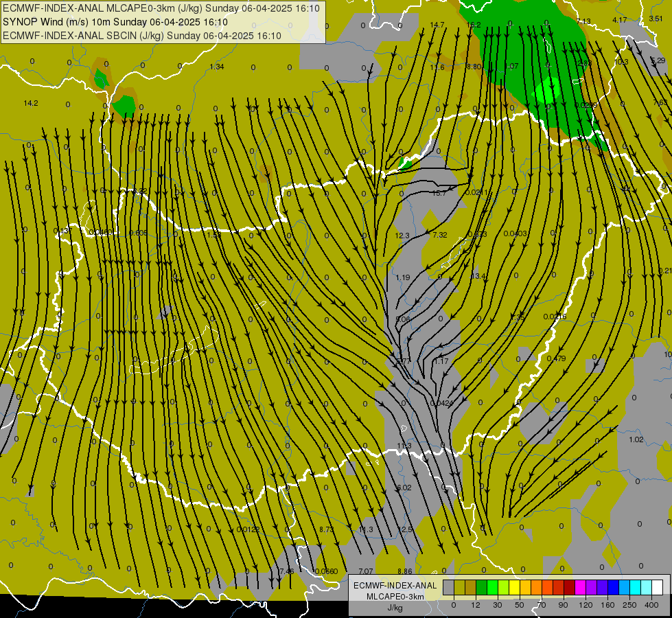Click the map value 7.46
672x618 pixels.
click(x=287, y=571)
